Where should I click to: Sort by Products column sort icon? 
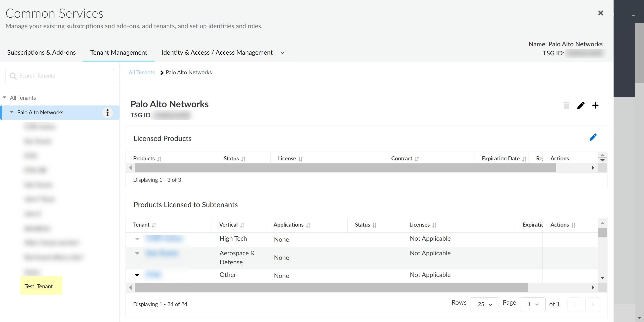[159, 159]
